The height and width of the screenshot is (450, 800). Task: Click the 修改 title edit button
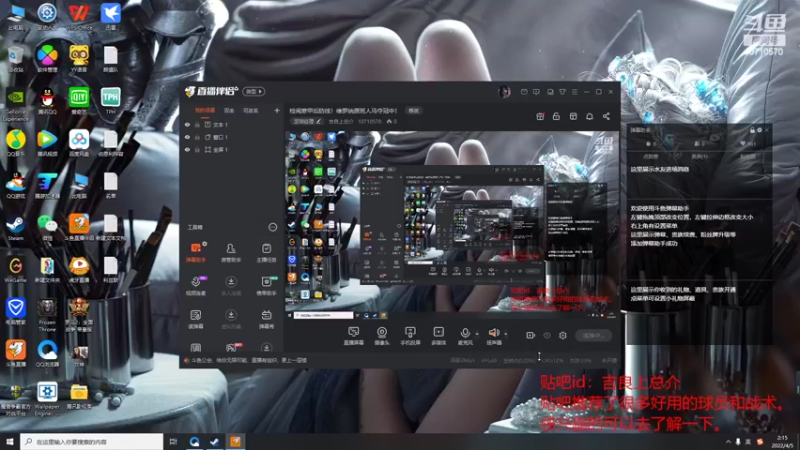point(413,111)
